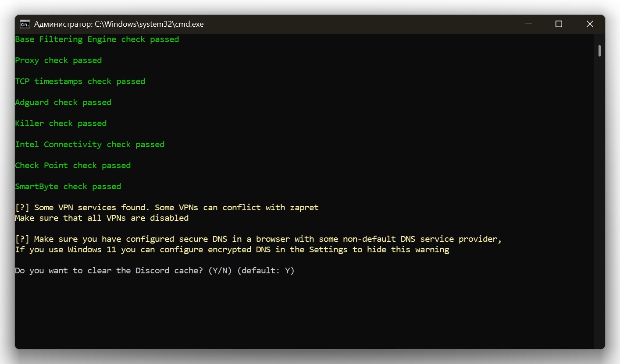Close the Administrator cmd.exe window
Viewport: 620px width, 364px height.
[588, 24]
